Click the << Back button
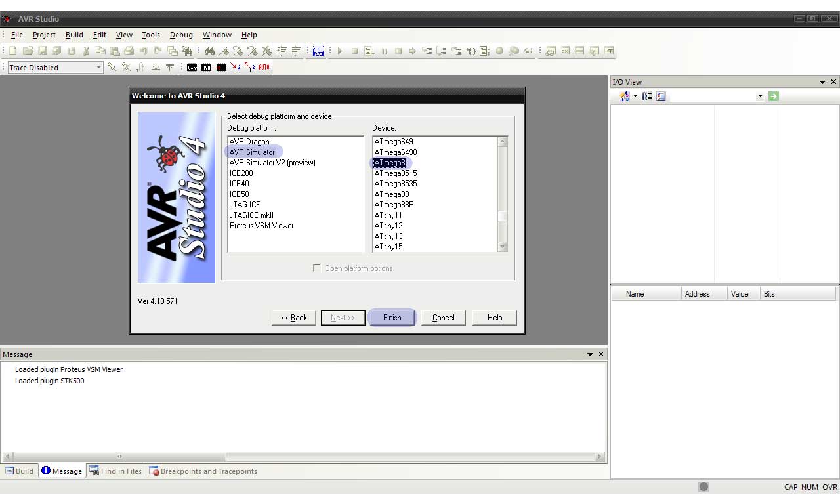Screen dimensions: 840x504 [294, 318]
